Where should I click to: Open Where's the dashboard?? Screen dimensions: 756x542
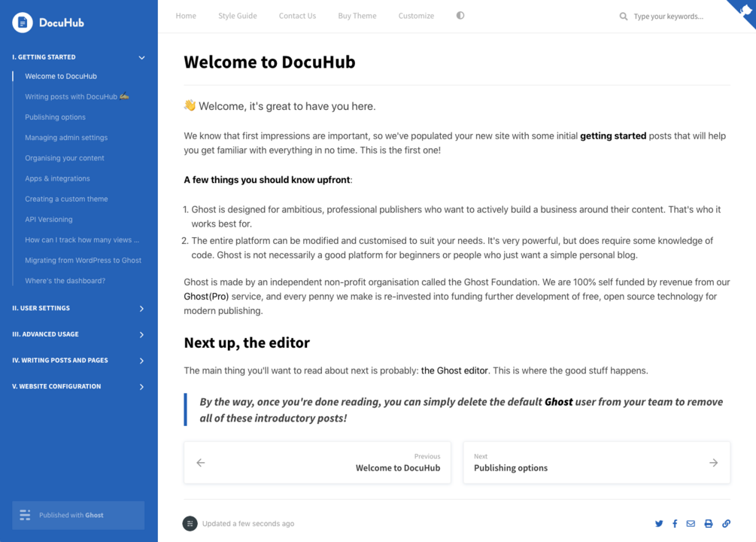tap(65, 281)
